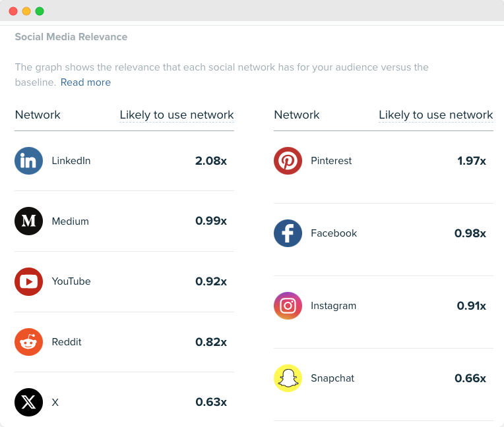Click Instagram's 0.91x value
The image size is (504, 427).
pos(471,306)
